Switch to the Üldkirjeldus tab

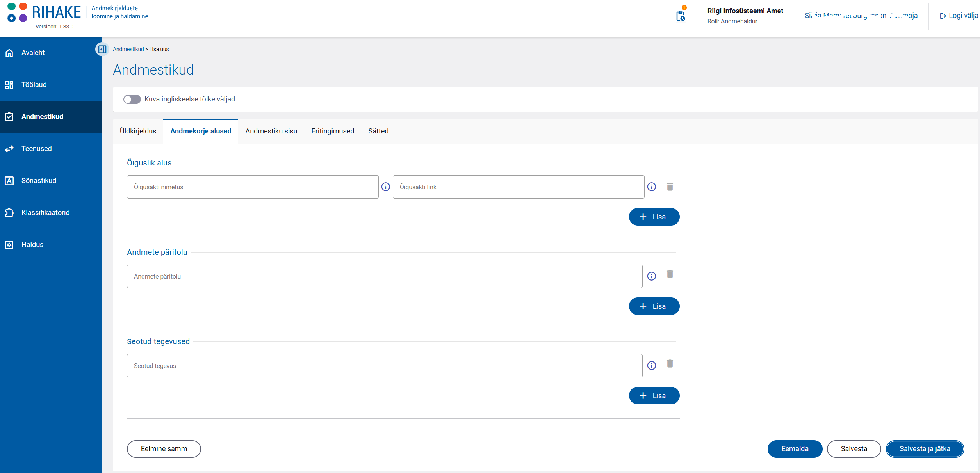pyautogui.click(x=138, y=131)
